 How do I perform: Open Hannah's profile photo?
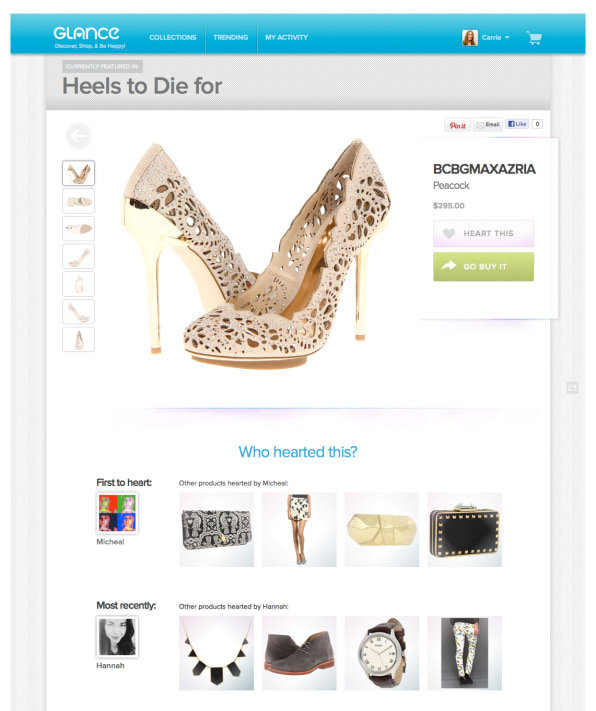pyautogui.click(x=117, y=637)
